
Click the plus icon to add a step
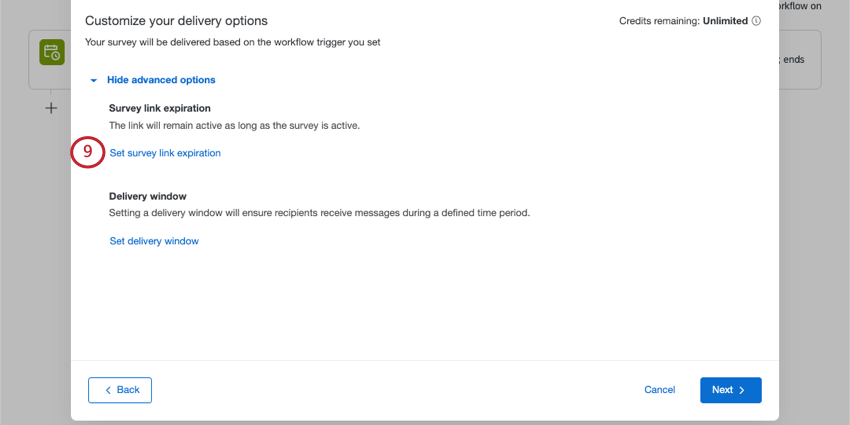click(51, 108)
